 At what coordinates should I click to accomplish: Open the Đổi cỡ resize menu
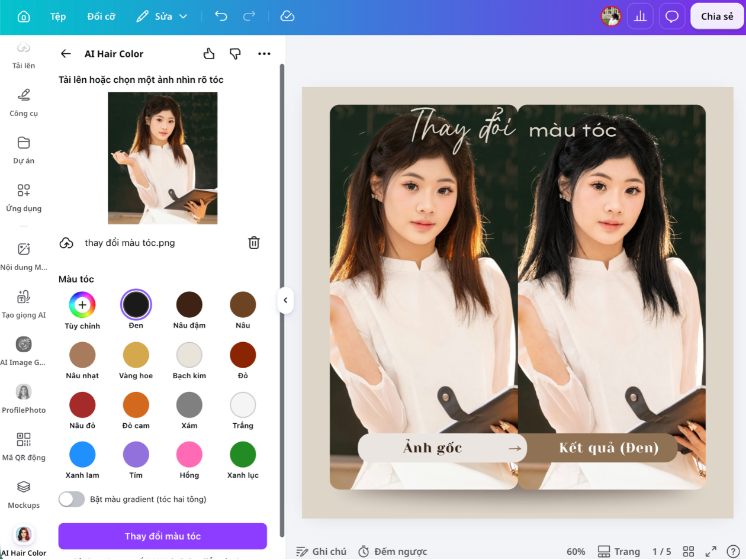[x=101, y=17]
